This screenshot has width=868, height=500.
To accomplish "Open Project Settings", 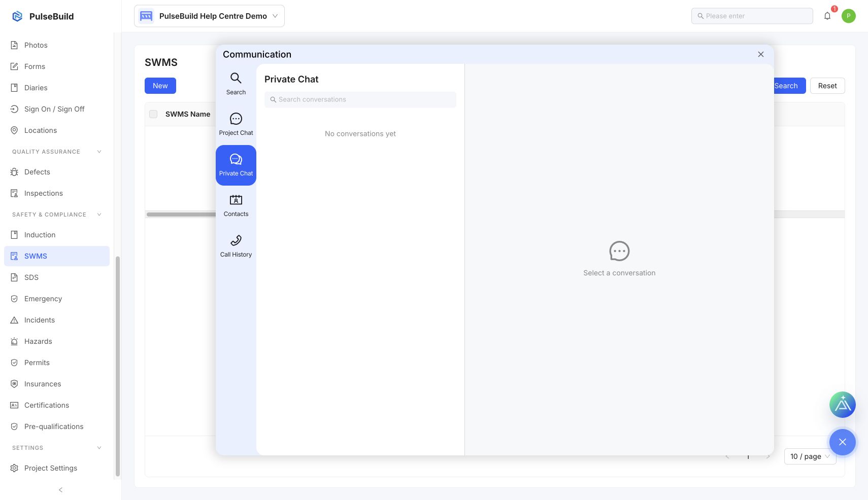I will pyautogui.click(x=57, y=468).
